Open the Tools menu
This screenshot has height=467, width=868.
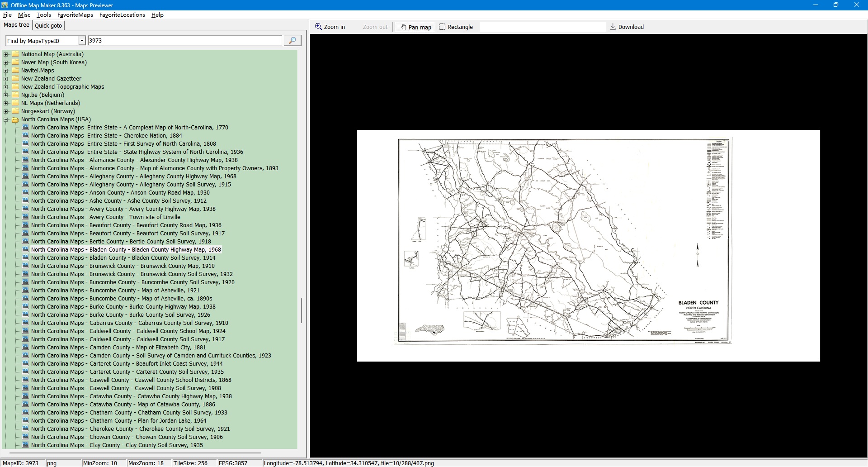[43, 15]
